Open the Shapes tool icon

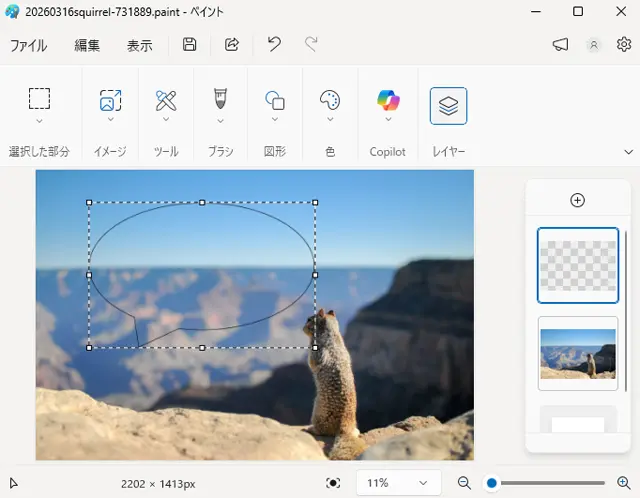tap(275, 100)
